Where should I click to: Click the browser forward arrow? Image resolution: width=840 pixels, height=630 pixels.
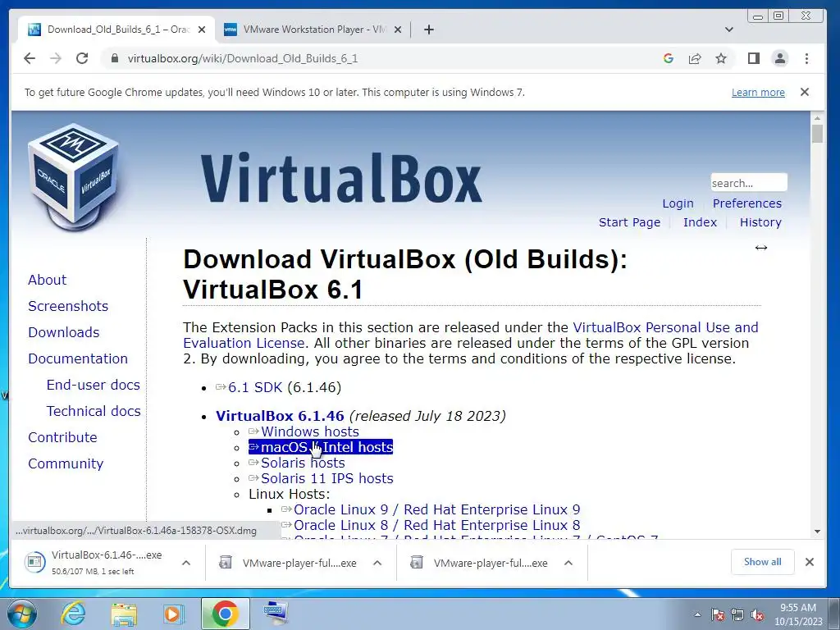pyautogui.click(x=56, y=58)
